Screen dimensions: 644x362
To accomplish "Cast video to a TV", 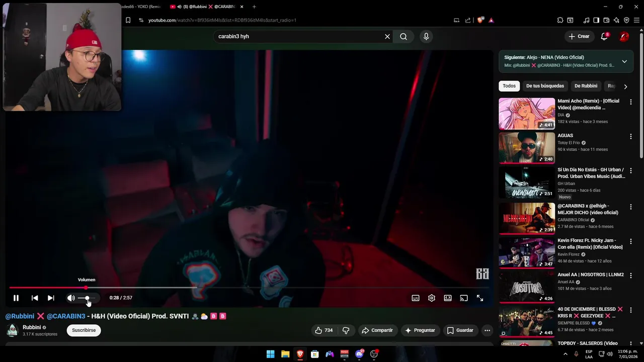I will click(x=464, y=298).
